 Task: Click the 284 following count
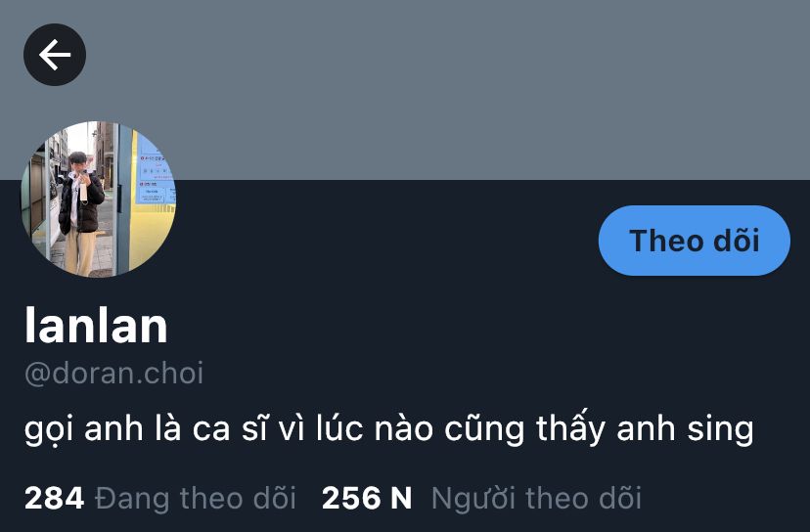[54, 499]
